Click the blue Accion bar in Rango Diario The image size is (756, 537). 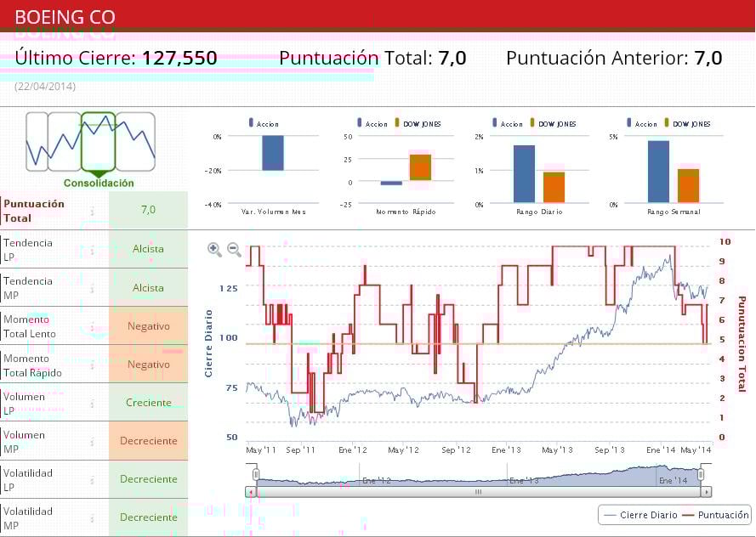coord(524,174)
